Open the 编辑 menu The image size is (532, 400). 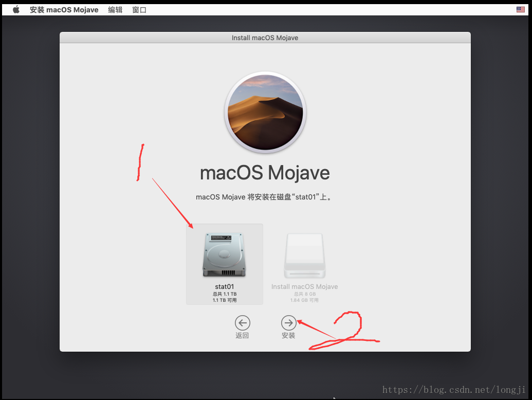point(115,10)
